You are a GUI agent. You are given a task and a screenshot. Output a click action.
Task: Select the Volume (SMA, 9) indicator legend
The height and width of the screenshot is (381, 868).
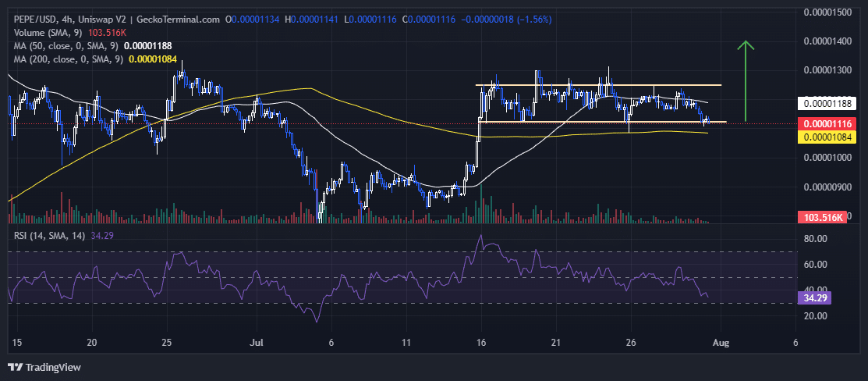(x=48, y=33)
